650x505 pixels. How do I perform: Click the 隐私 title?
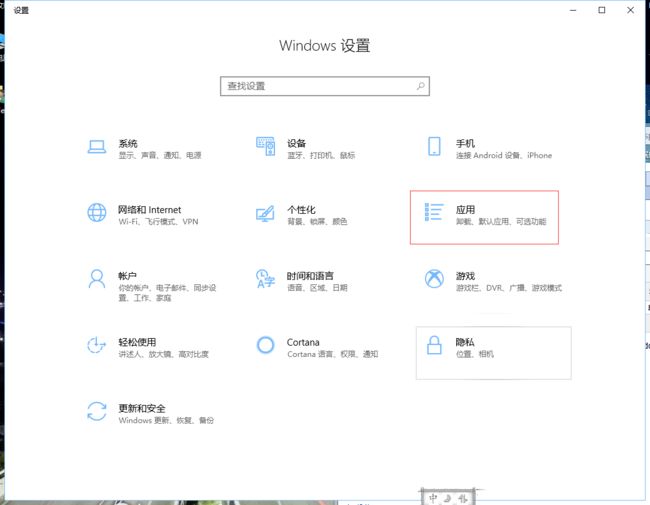(465, 342)
